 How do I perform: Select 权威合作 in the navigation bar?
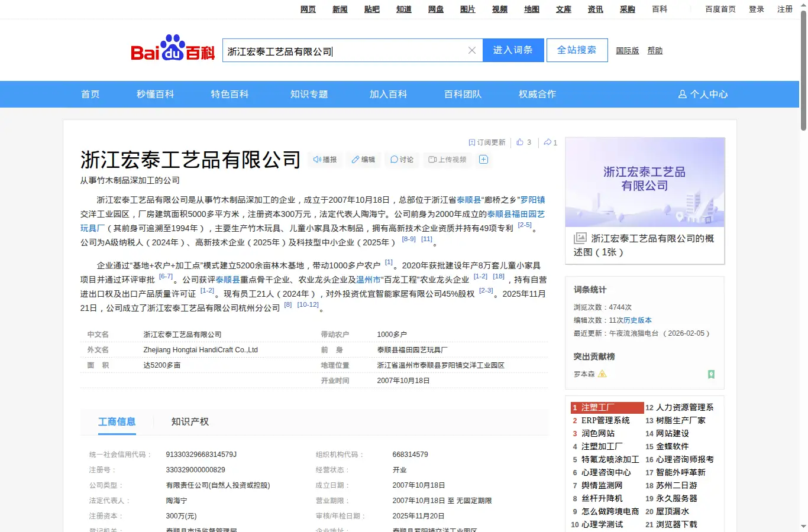[x=538, y=94]
